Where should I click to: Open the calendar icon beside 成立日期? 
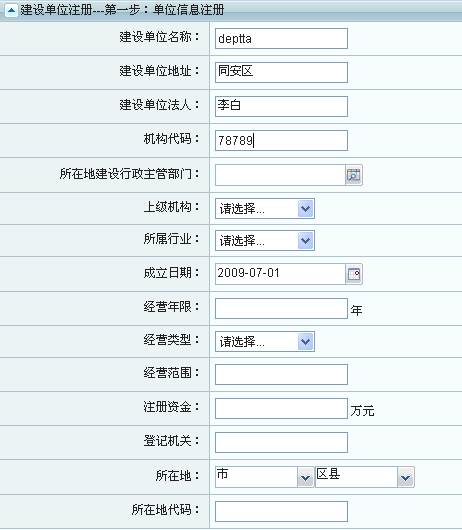(354, 274)
